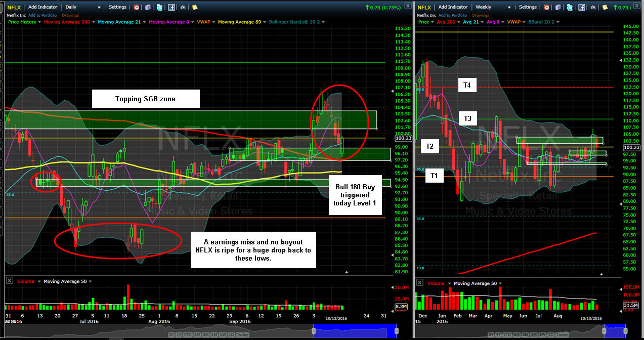The image size is (644, 340).
Task: Open the sticky note icon in Daily chart
Action: click(195, 7)
